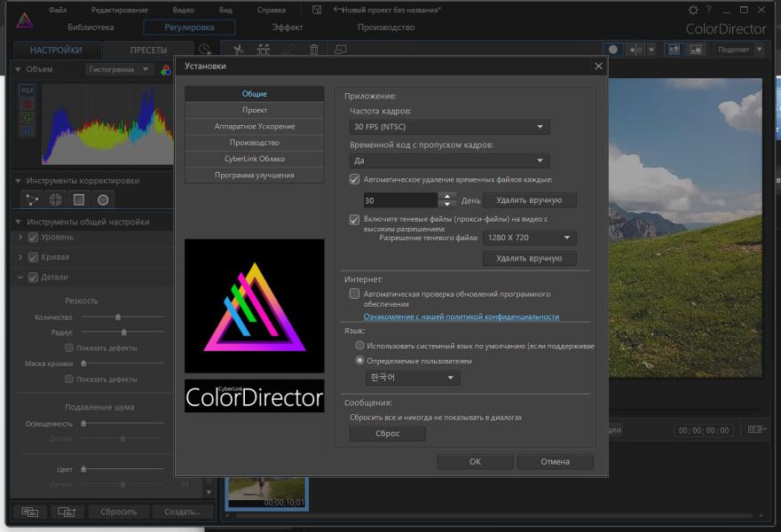Click the toolbar icon right of trash
This screenshot has width=781, height=532.
point(340,50)
